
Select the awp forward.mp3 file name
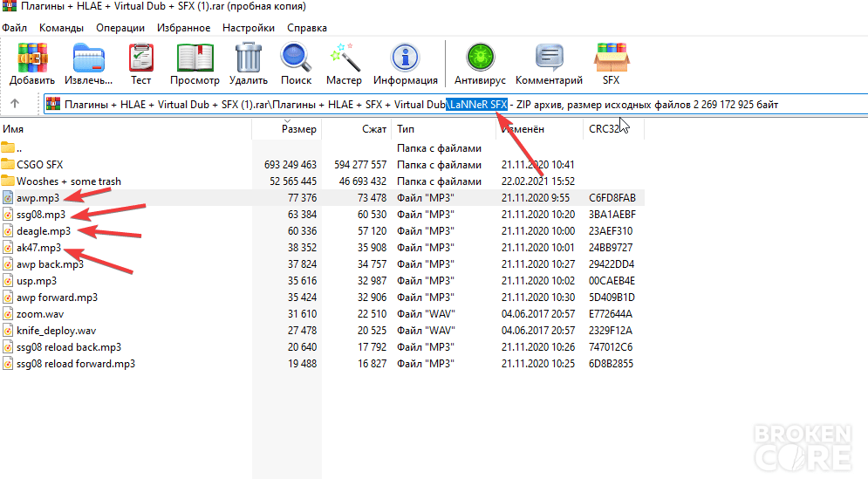click(x=57, y=298)
